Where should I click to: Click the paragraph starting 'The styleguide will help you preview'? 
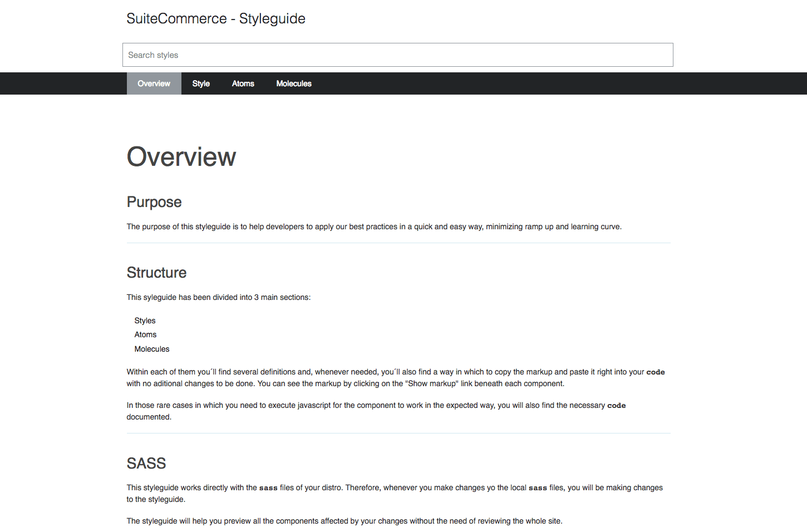(345, 521)
